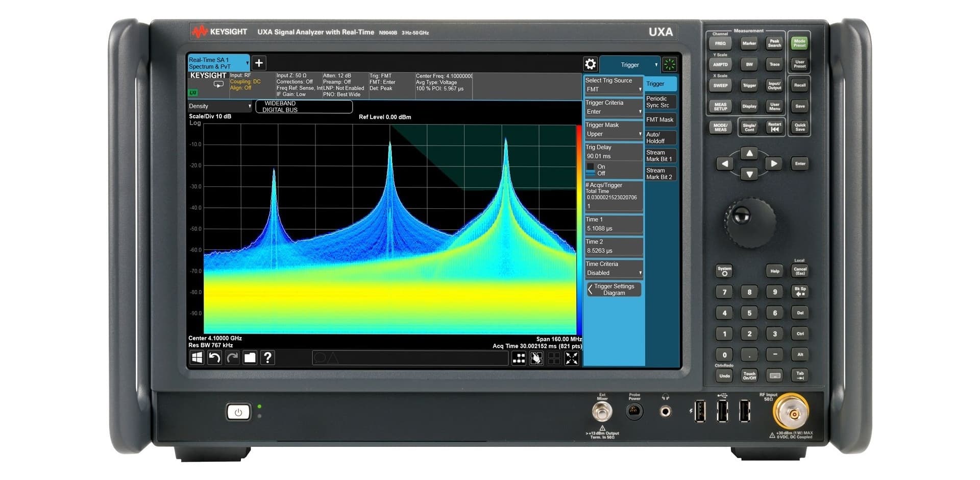980x480 pixels.
Task: Click the Undo arrow icon
Action: [x=214, y=358]
